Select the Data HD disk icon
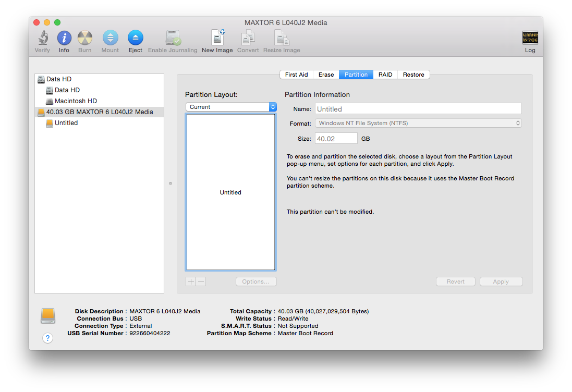The height and width of the screenshot is (392, 572). [41, 79]
